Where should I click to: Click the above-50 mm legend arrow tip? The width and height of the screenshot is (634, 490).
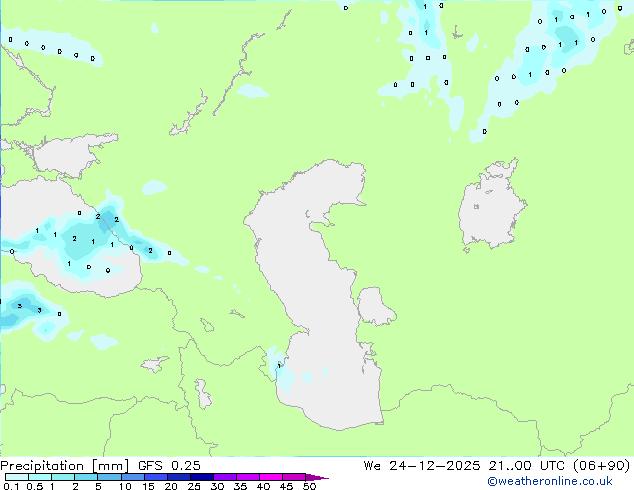pyautogui.click(x=318, y=477)
